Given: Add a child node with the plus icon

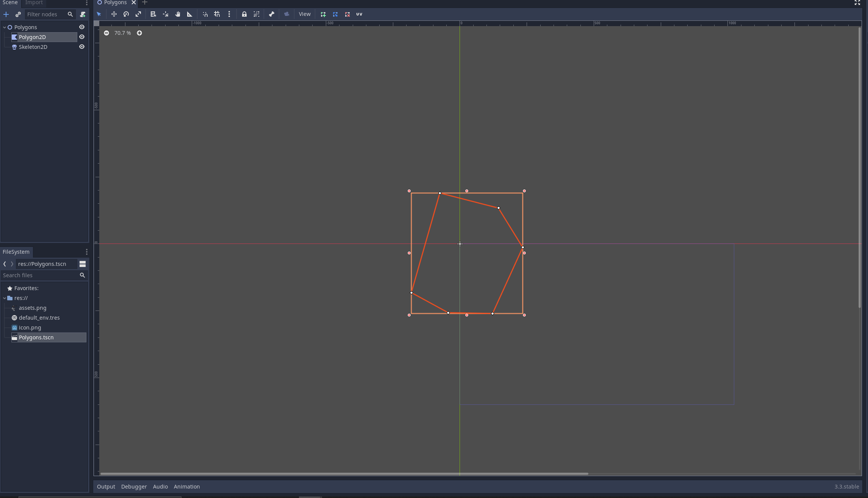Looking at the screenshot, I should coord(6,14).
